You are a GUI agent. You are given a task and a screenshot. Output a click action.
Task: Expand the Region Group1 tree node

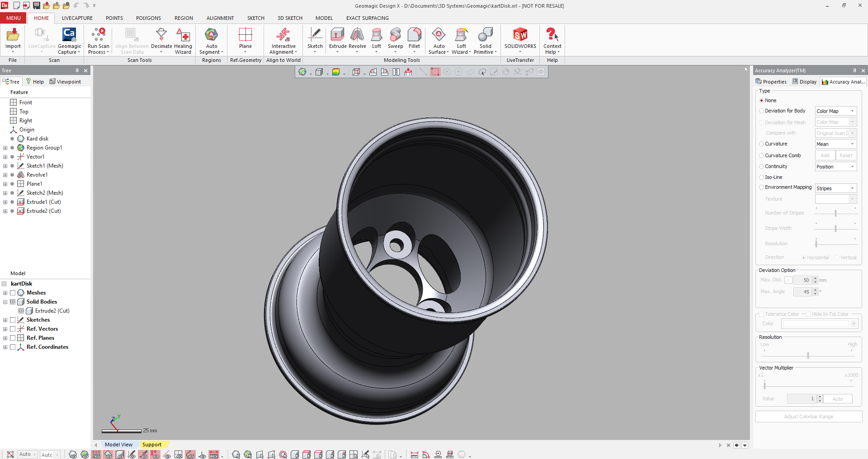tap(5, 148)
